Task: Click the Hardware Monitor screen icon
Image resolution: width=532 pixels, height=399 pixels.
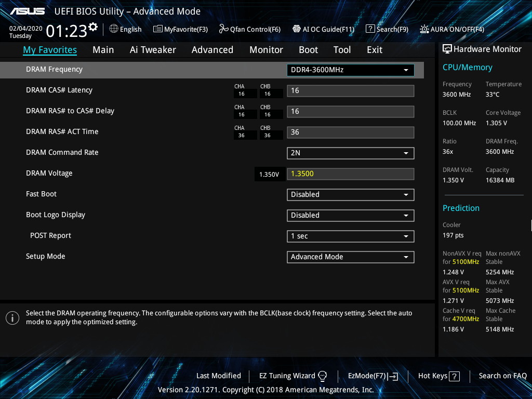Action: (447, 49)
